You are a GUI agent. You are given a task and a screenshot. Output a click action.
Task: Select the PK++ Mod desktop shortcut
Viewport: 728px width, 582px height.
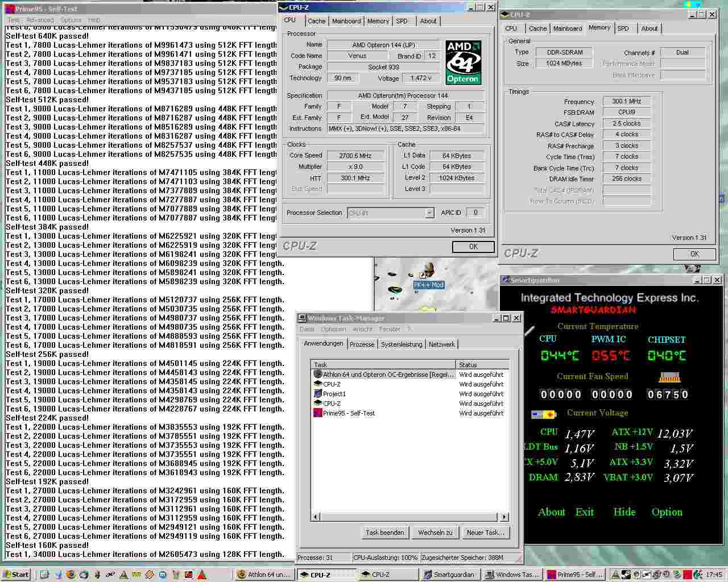tap(428, 275)
